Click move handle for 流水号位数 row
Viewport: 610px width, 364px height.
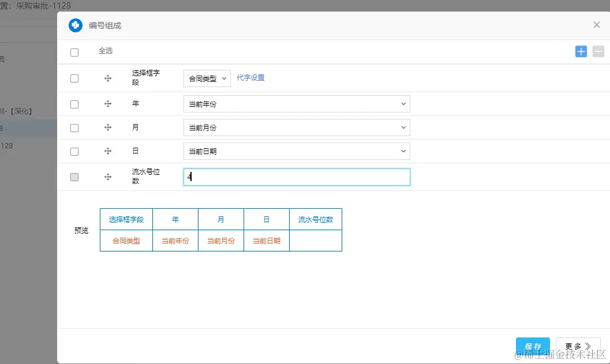(x=108, y=177)
